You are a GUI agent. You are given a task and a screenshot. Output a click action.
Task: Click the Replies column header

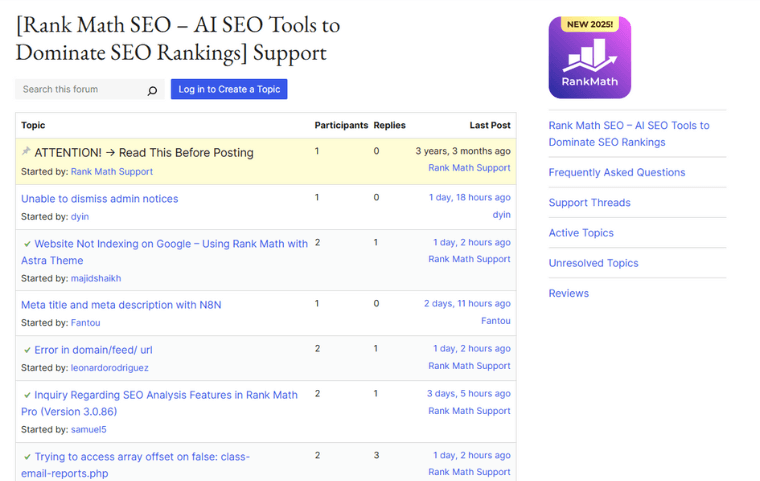click(x=389, y=125)
